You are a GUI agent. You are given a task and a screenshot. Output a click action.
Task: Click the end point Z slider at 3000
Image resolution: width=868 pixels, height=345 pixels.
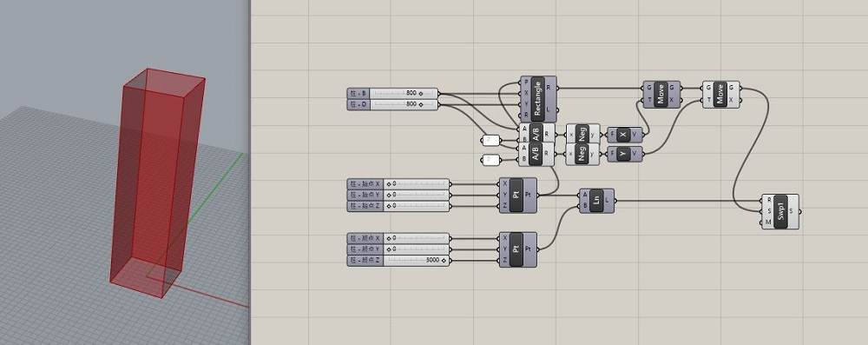tap(398, 260)
